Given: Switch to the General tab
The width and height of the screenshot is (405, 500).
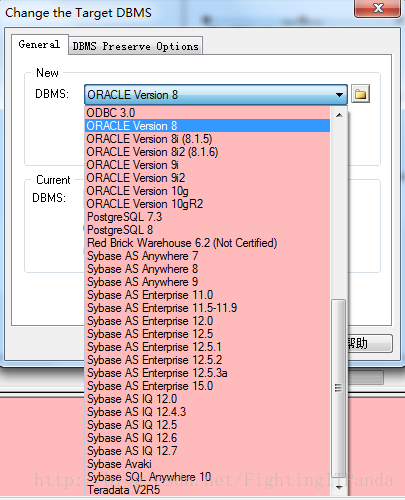Looking at the screenshot, I should (x=40, y=44).
